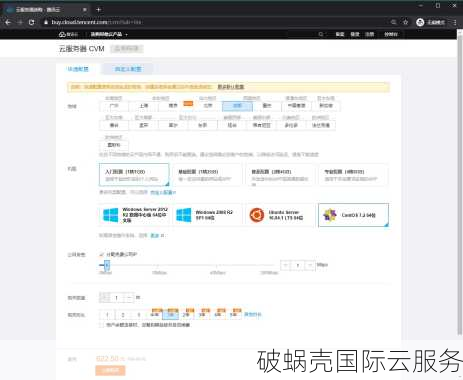
Task: Click the orange 立即购买 button
Action: pos(110,370)
